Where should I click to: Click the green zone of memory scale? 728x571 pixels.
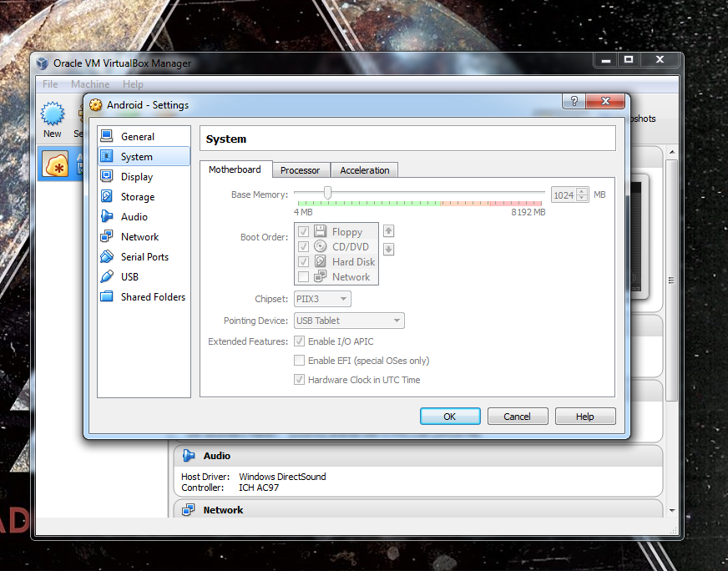pos(369,204)
